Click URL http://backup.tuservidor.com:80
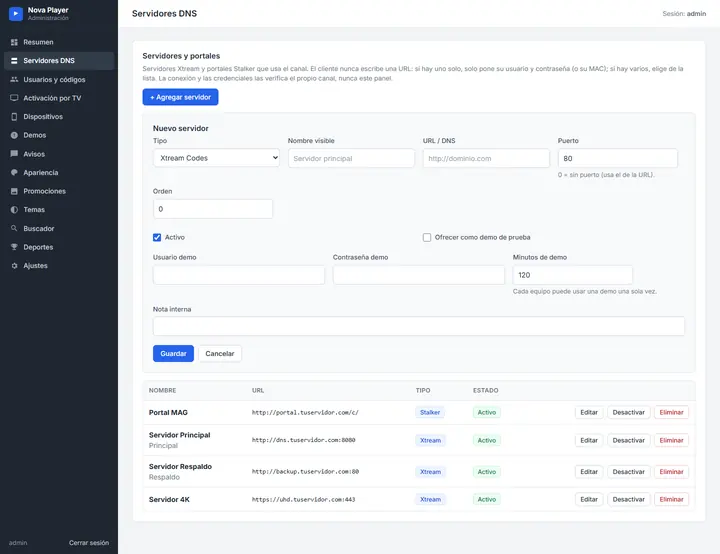Screen dimensions: 720x554 (305, 471)
